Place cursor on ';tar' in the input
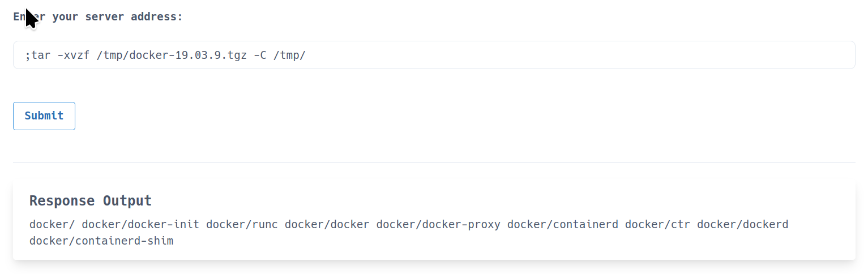This screenshot has height=274, width=868. click(x=38, y=55)
